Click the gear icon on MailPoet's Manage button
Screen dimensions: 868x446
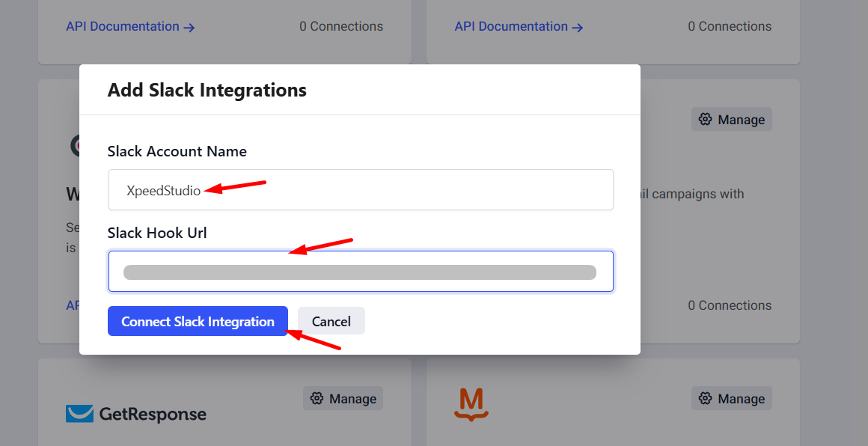pyautogui.click(x=704, y=397)
